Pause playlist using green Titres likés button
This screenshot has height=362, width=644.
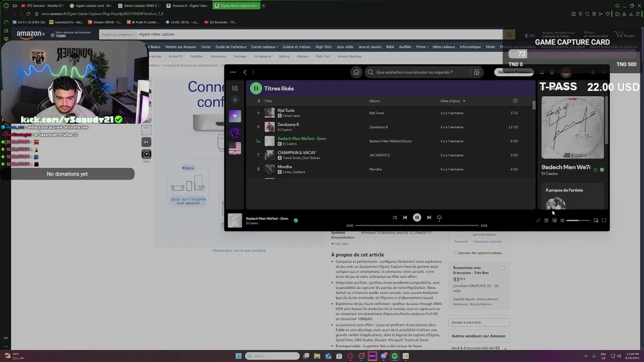click(256, 88)
